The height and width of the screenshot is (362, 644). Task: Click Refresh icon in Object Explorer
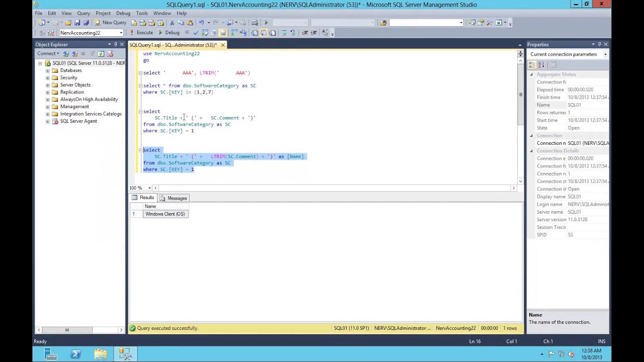click(101, 54)
